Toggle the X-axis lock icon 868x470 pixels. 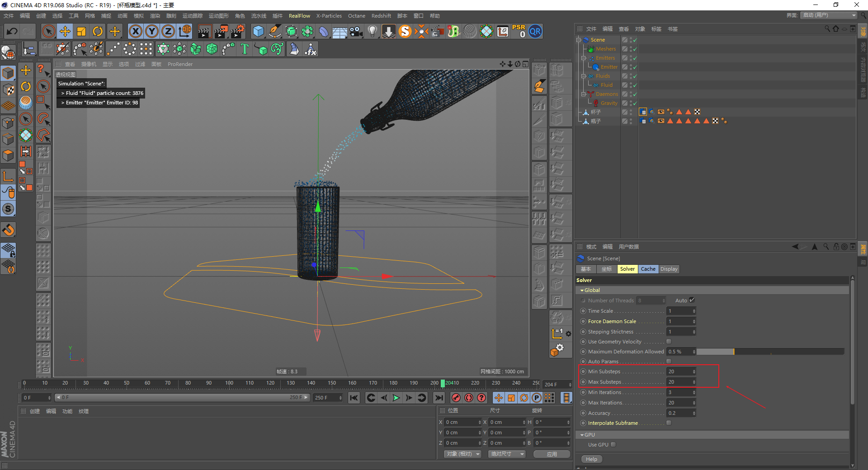click(x=135, y=31)
